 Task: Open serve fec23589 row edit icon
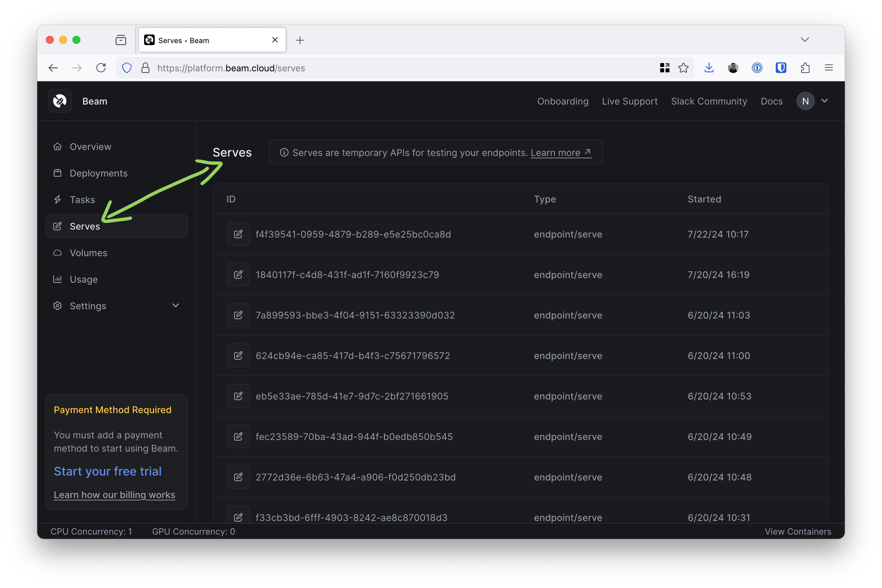tap(238, 436)
